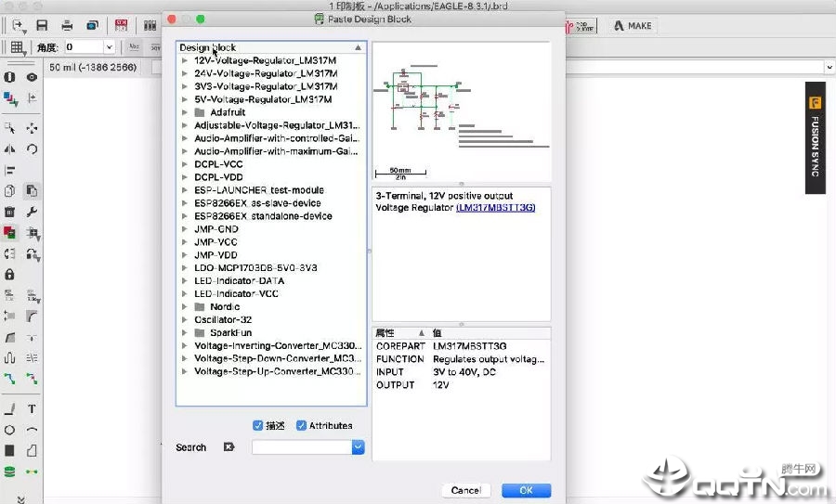Click the Cancel button

pyautogui.click(x=465, y=490)
